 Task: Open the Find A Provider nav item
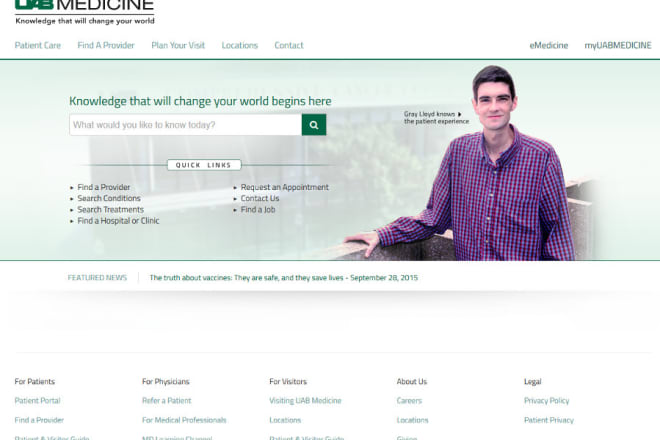point(106,45)
